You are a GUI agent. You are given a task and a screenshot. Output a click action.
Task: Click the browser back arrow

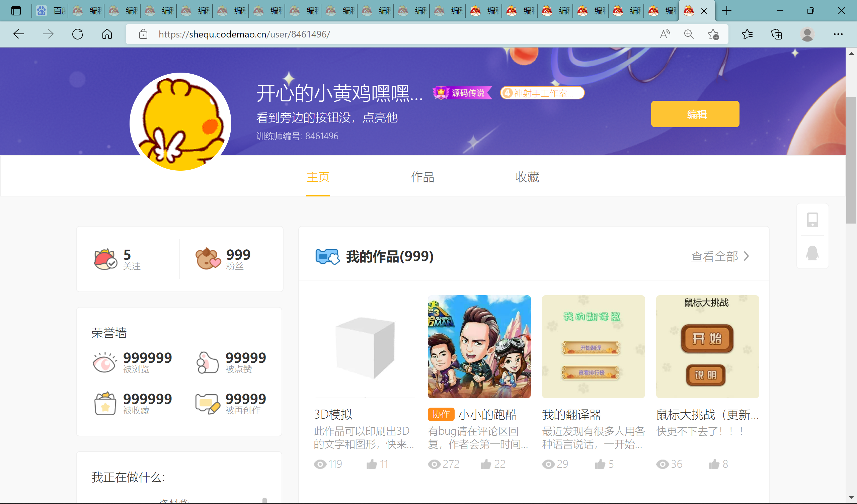click(19, 34)
